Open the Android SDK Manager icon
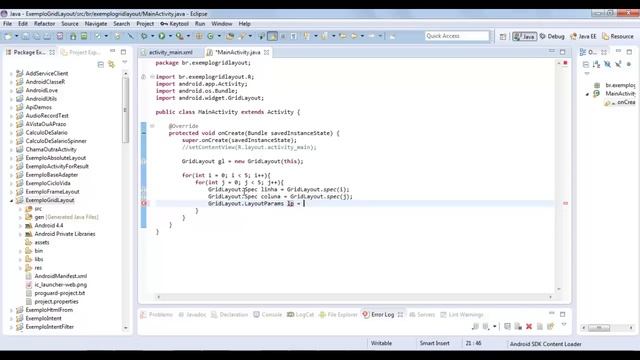This screenshot has height=360, width=640. [x=73, y=36]
